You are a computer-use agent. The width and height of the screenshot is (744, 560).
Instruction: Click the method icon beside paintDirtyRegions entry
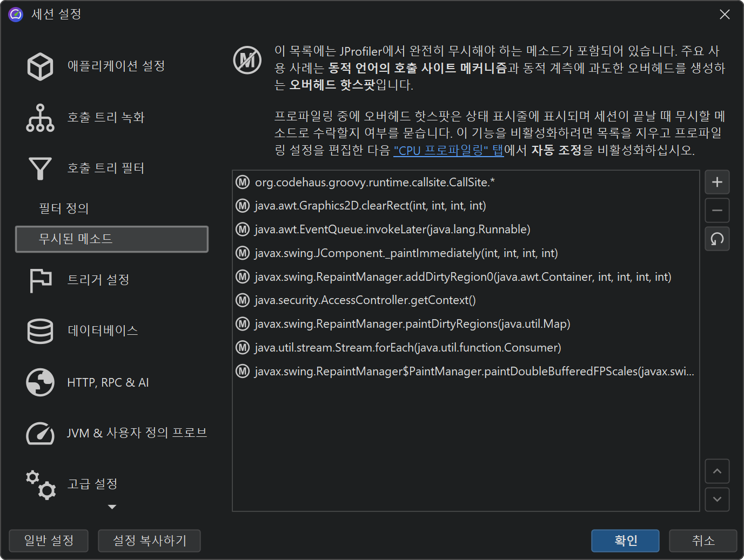pyautogui.click(x=243, y=324)
